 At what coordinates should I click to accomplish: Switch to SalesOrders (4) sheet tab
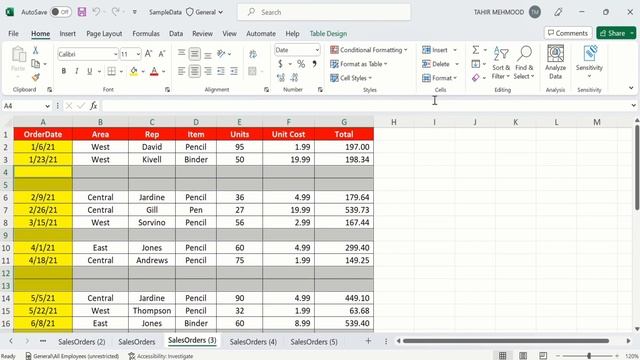[x=253, y=342]
